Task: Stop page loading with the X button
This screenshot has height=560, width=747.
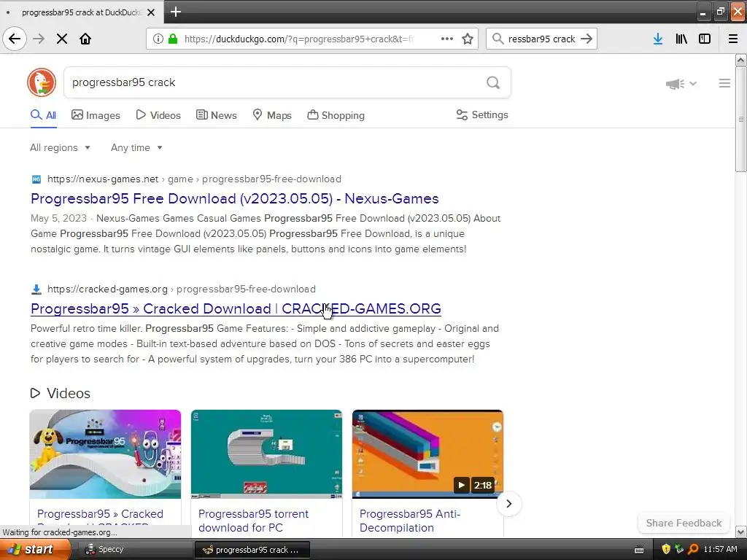Action: [62, 39]
